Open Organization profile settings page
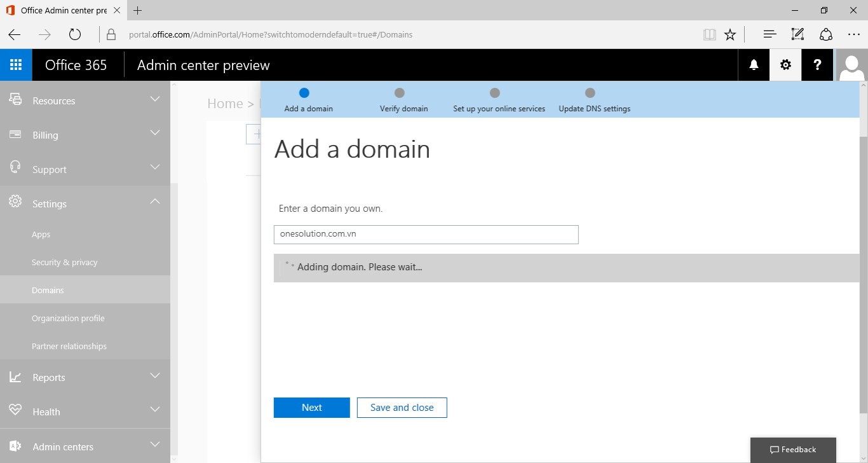 (68, 318)
